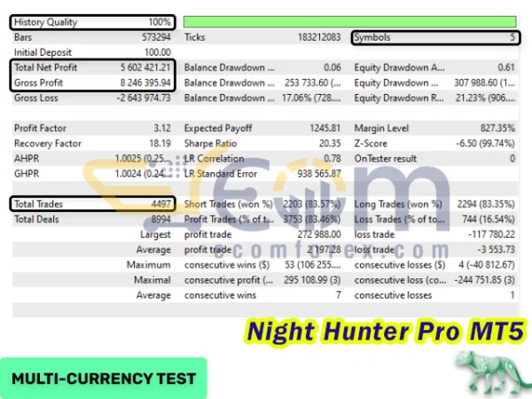Click Largest loss trade value -117 780.22
This screenshot has height=399, width=532.
(491, 234)
